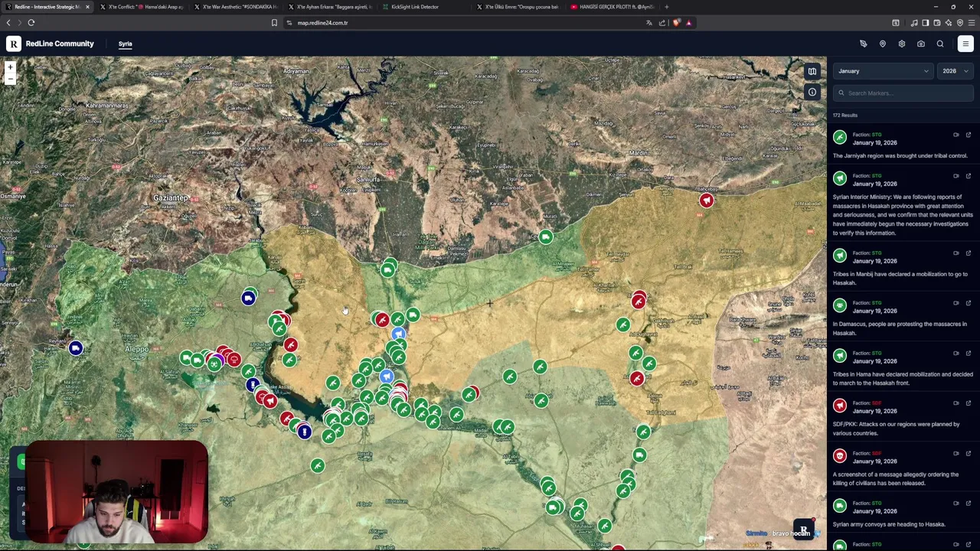Switch to the X'te War Aesthetic browser tab
The width and height of the screenshot is (980, 551).
(x=236, y=7)
